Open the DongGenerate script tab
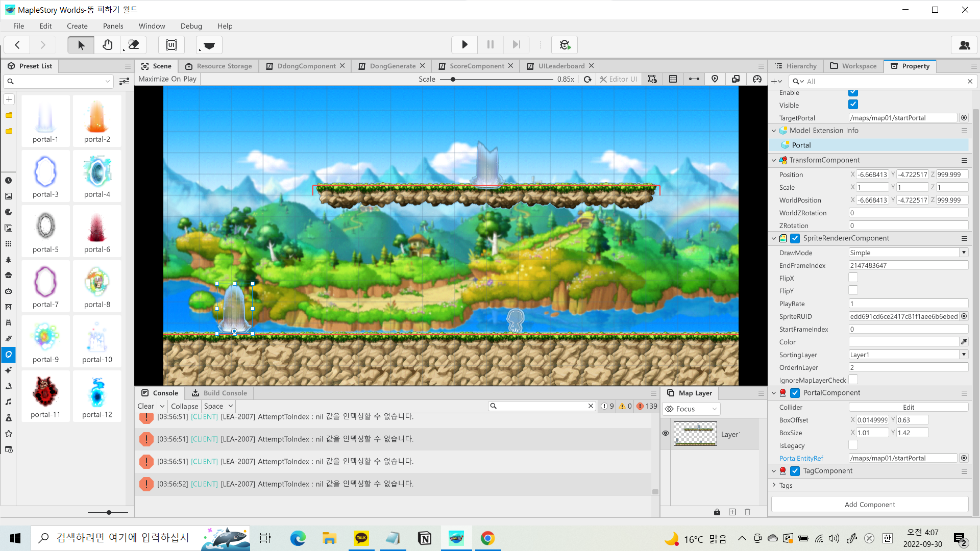Viewport: 980px width, 551px height. coord(392,66)
